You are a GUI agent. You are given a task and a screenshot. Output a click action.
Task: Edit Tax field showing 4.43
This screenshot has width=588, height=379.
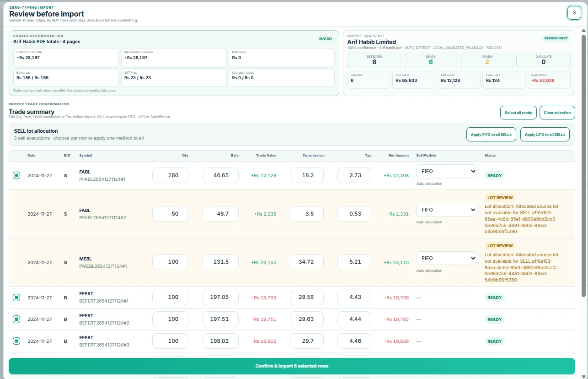pyautogui.click(x=354, y=298)
